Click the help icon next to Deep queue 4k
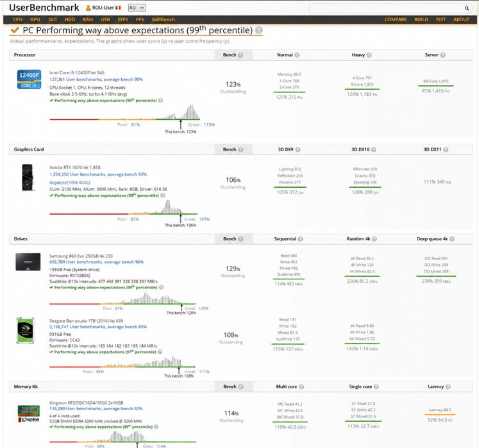The height and width of the screenshot is (448, 479). pyautogui.click(x=452, y=239)
